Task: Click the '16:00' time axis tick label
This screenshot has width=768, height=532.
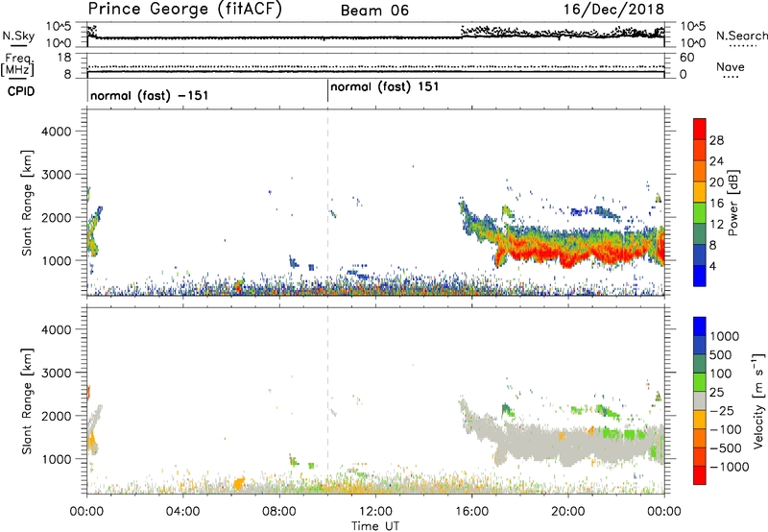Action: 471,512
